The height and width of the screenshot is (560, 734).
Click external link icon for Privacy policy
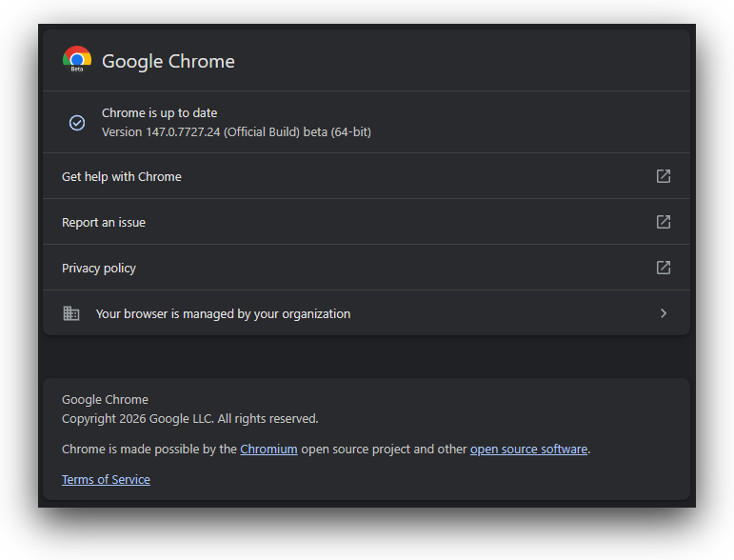664,268
